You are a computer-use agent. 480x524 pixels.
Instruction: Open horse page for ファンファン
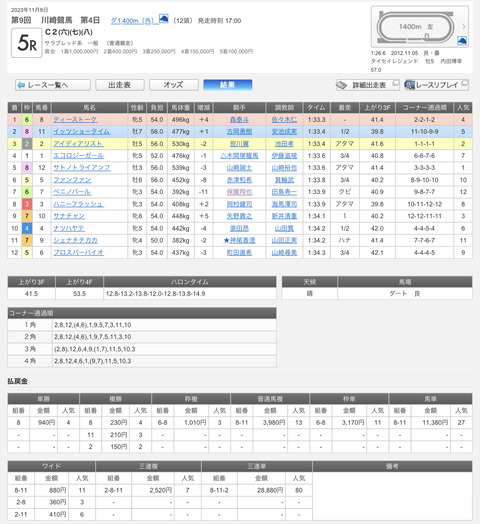point(72,180)
